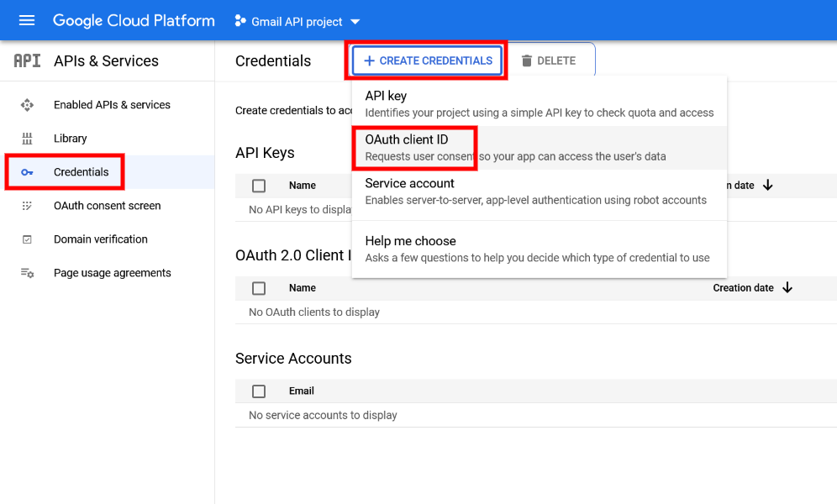Click the Credentials key icon

click(x=27, y=172)
